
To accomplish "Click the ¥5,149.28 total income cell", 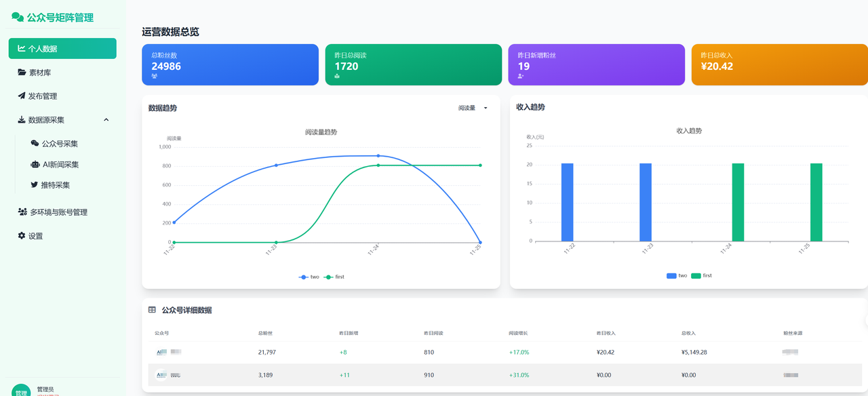I will pos(694,352).
